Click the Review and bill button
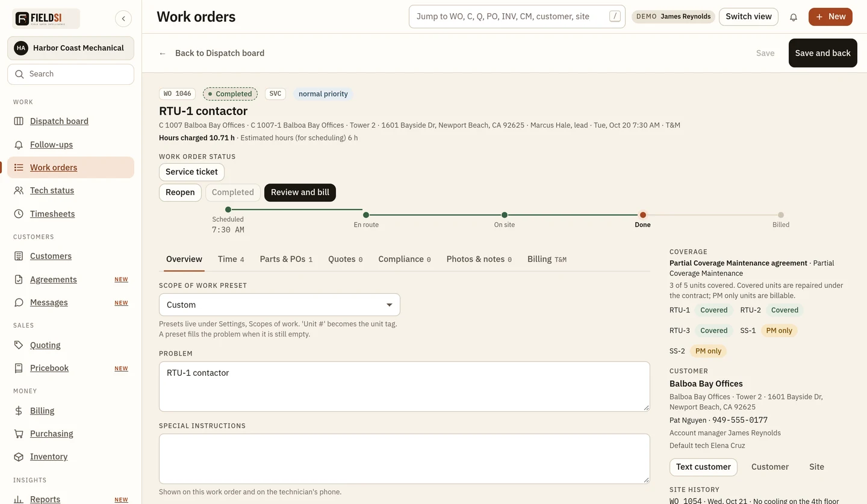This screenshot has height=504, width=867. pyautogui.click(x=300, y=192)
